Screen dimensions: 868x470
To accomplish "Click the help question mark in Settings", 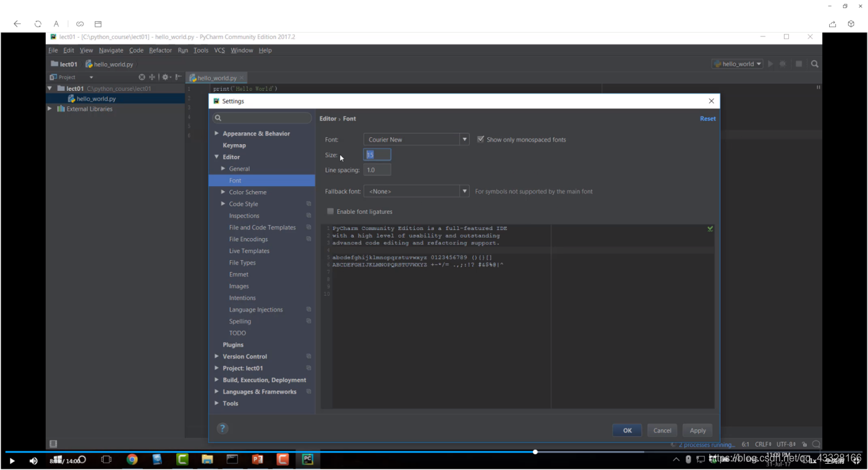I will pos(222,429).
